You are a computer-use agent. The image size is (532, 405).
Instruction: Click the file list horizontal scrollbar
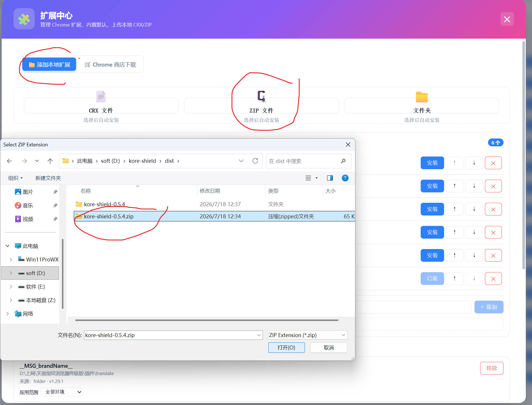pyautogui.click(x=207, y=320)
